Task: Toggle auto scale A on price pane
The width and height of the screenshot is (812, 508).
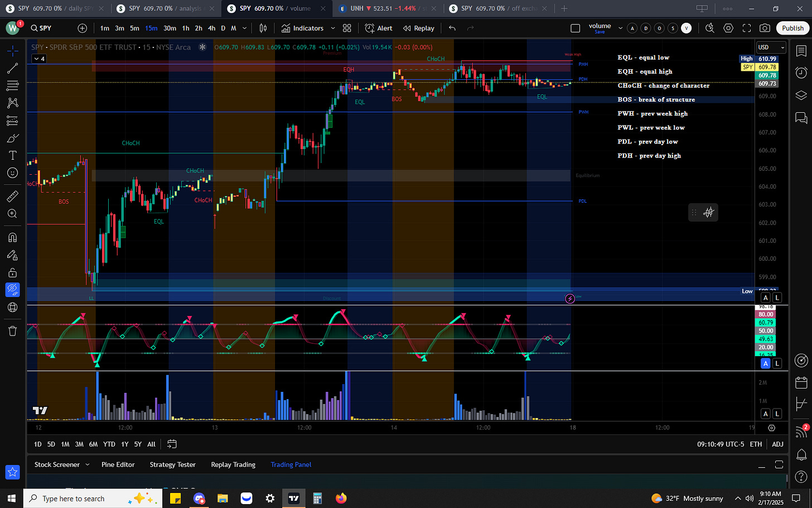Action: click(765, 298)
